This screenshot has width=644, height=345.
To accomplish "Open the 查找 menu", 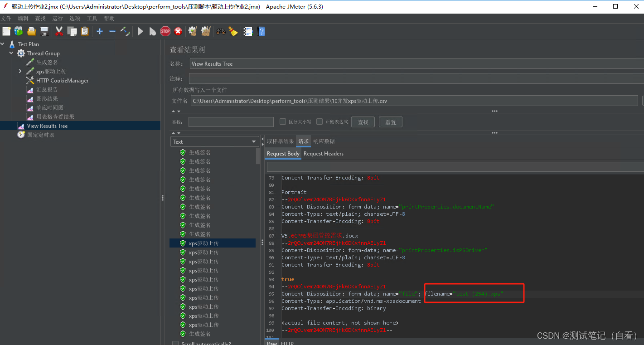I will tap(40, 19).
